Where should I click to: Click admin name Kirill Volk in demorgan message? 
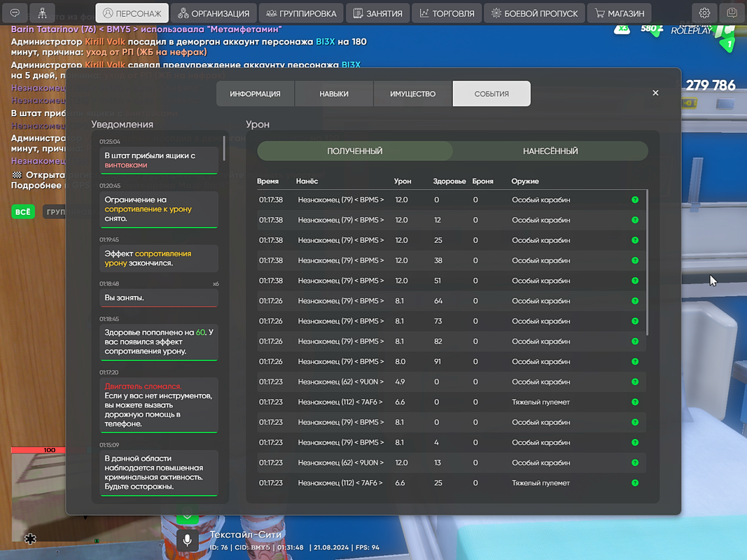click(105, 42)
